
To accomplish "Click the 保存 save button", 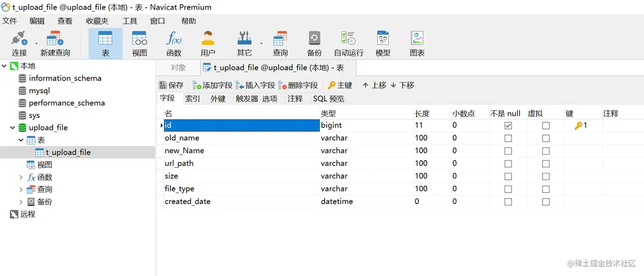I will pos(171,85).
